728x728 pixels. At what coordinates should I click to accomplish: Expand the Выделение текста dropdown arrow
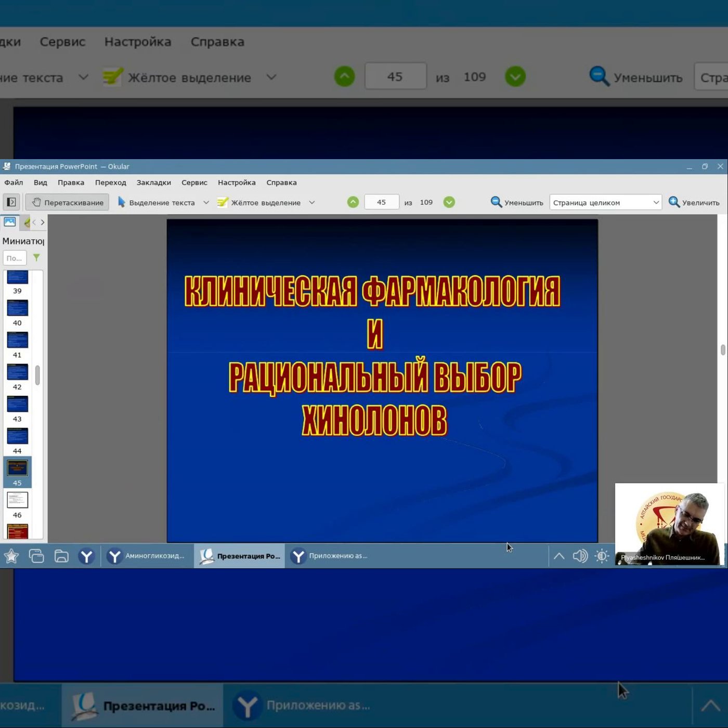[206, 202]
